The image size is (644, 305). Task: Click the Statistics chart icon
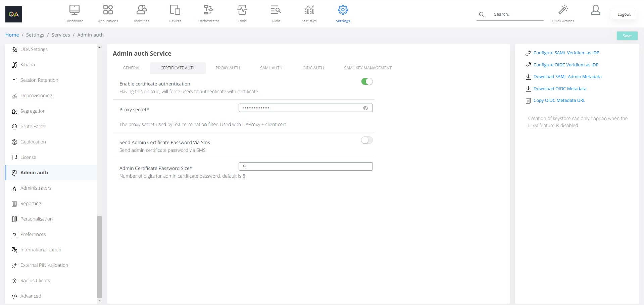click(309, 10)
